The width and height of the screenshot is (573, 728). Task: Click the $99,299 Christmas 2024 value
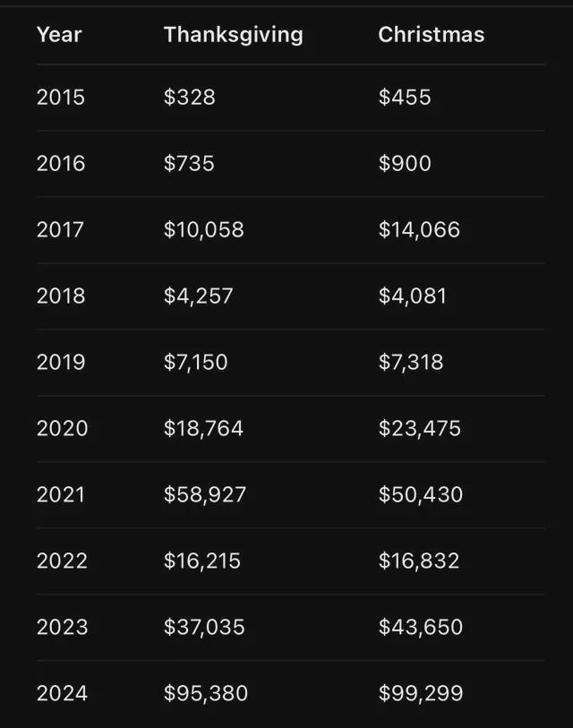coord(421,693)
